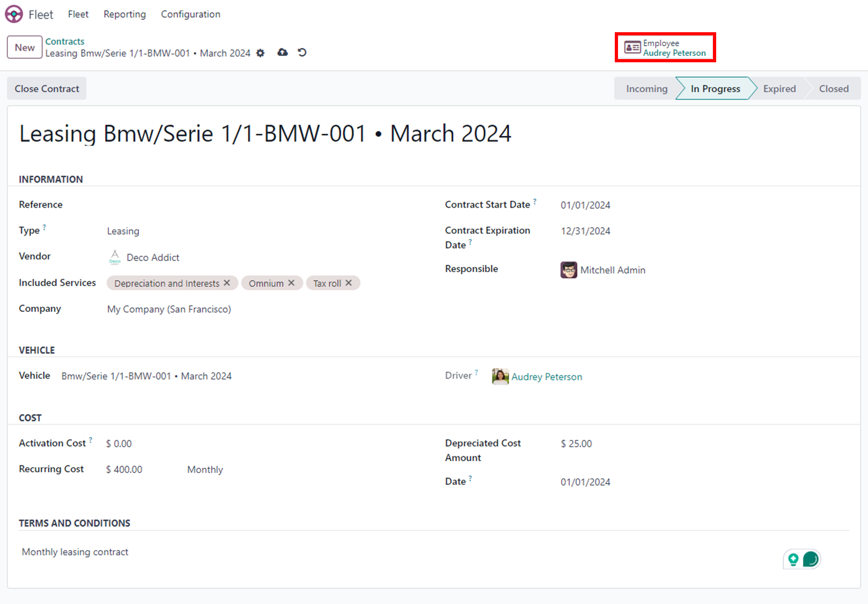Image resolution: width=868 pixels, height=604 pixels.
Task: Open Employee Audrey Peterson smart button
Action: tap(665, 48)
